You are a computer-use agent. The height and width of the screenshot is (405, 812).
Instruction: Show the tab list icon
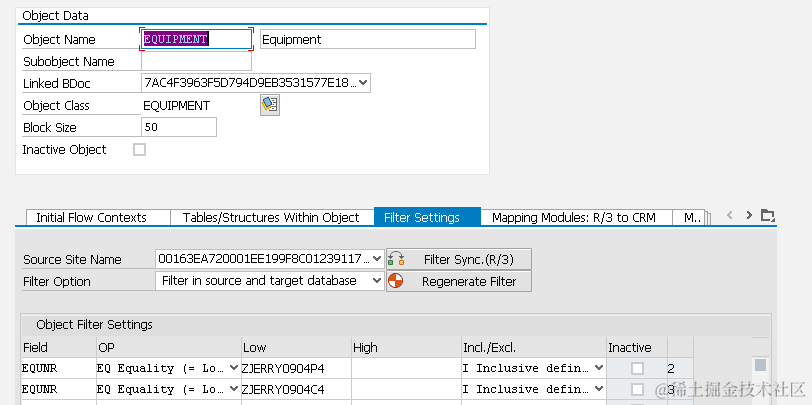pos(767,215)
